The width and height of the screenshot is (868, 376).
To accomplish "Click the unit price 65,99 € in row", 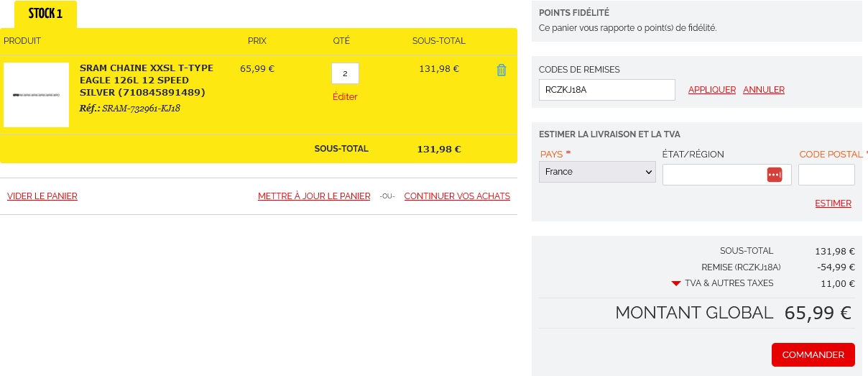I will click(257, 69).
